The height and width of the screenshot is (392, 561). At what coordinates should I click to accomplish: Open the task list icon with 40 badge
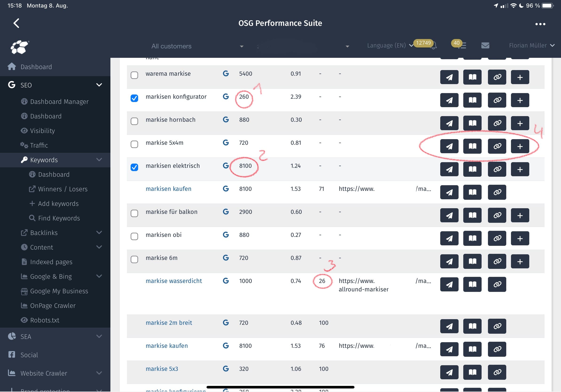462,45
